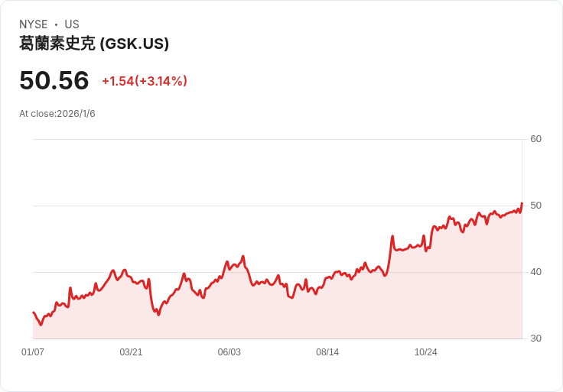Image resolution: width=563 pixels, height=392 pixels.
Task: Click the At close 2026/1/6 timestamp
Action: point(57,114)
